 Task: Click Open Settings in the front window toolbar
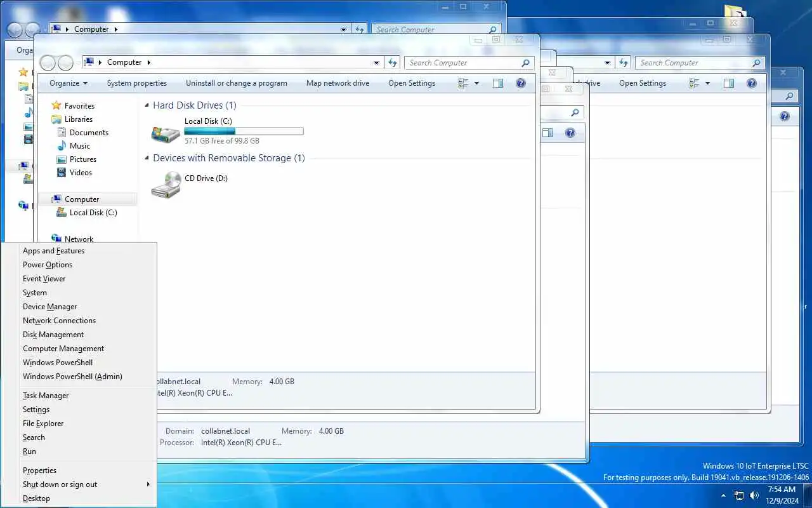coord(412,83)
